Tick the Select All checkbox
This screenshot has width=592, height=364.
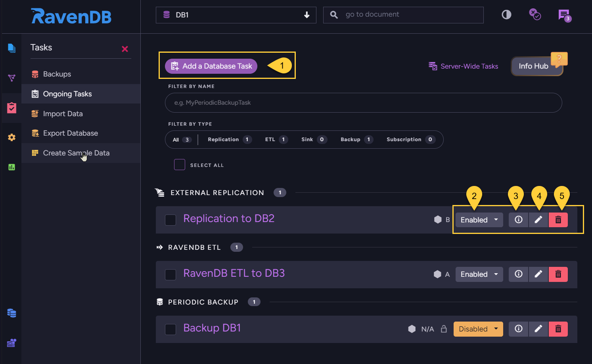tap(180, 165)
